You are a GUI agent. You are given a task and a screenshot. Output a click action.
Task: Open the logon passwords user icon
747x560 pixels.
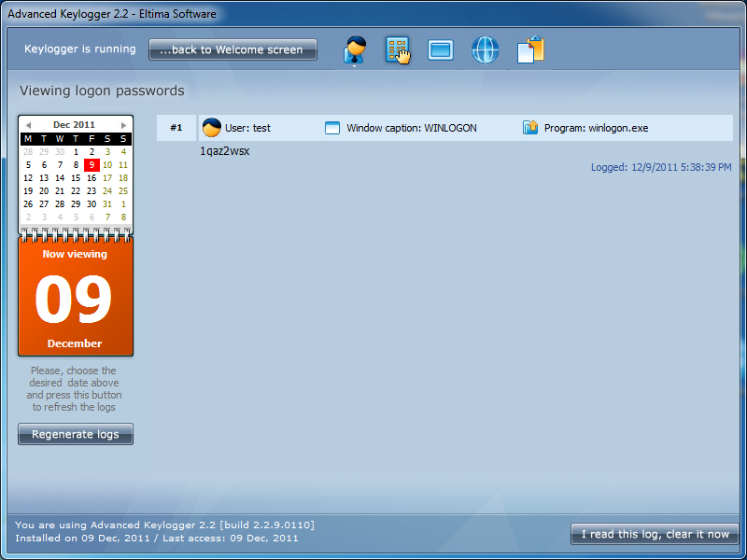(355, 49)
